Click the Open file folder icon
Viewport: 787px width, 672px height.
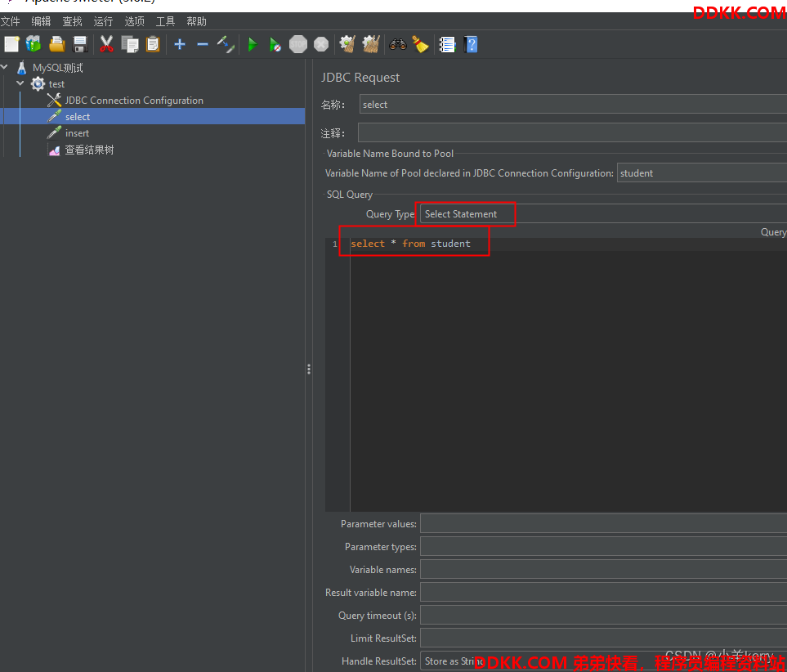pos(56,44)
